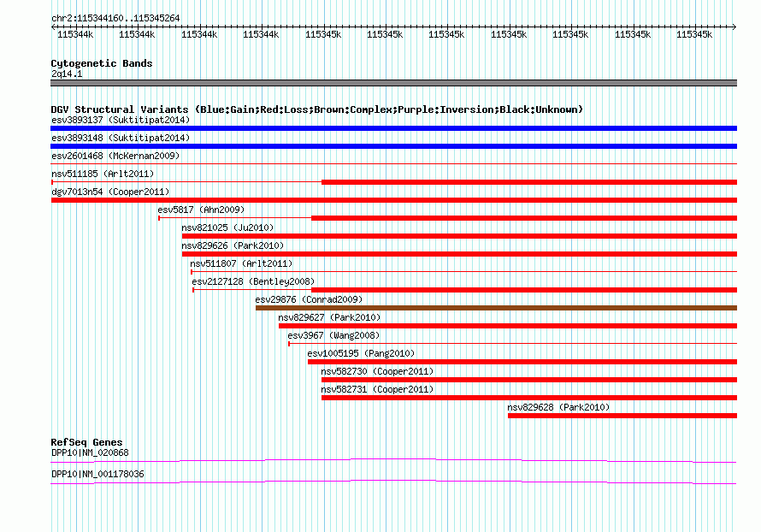761x532 pixels.
Task: Select the nsv829627 red loss bar
Action: coord(508,326)
